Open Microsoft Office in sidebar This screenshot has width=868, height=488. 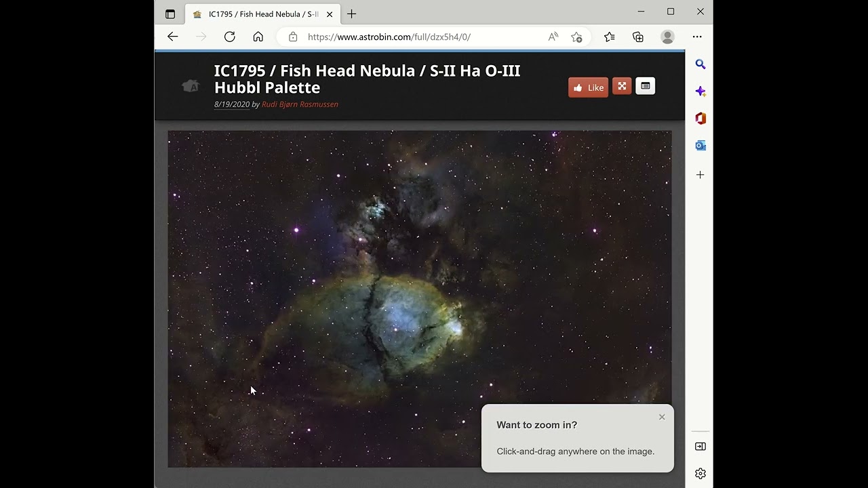[701, 119]
